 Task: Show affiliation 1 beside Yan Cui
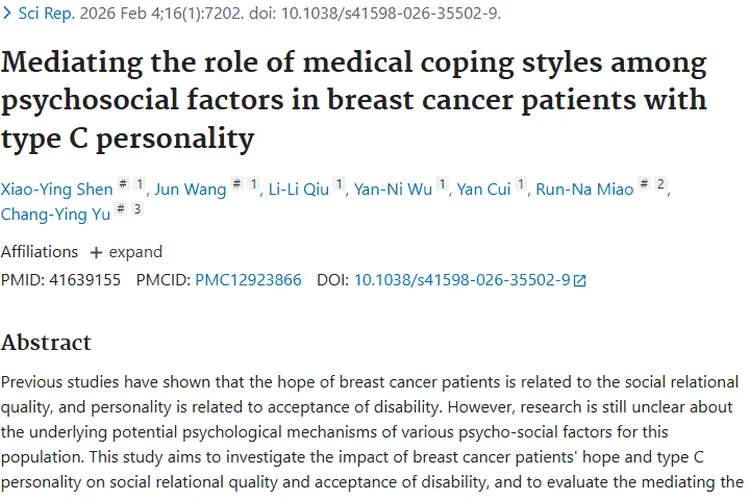pyautogui.click(x=522, y=185)
